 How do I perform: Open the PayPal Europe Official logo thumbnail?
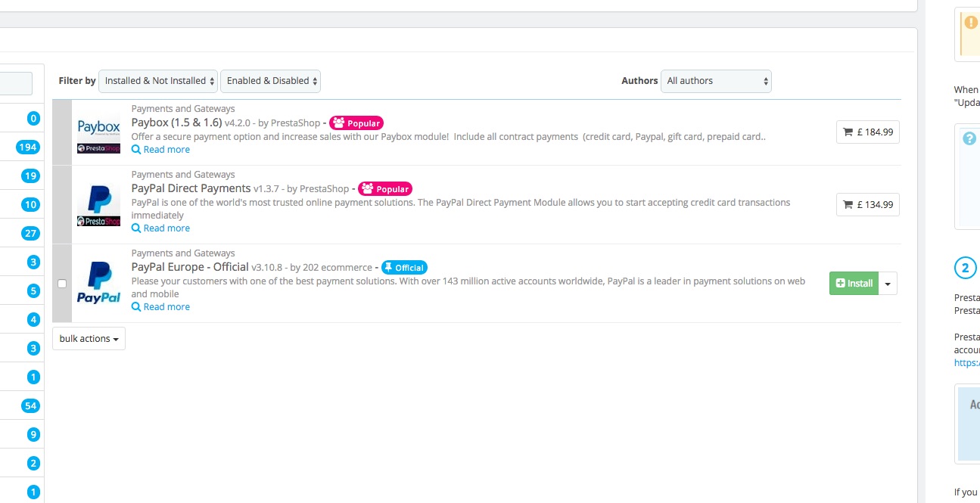click(98, 283)
